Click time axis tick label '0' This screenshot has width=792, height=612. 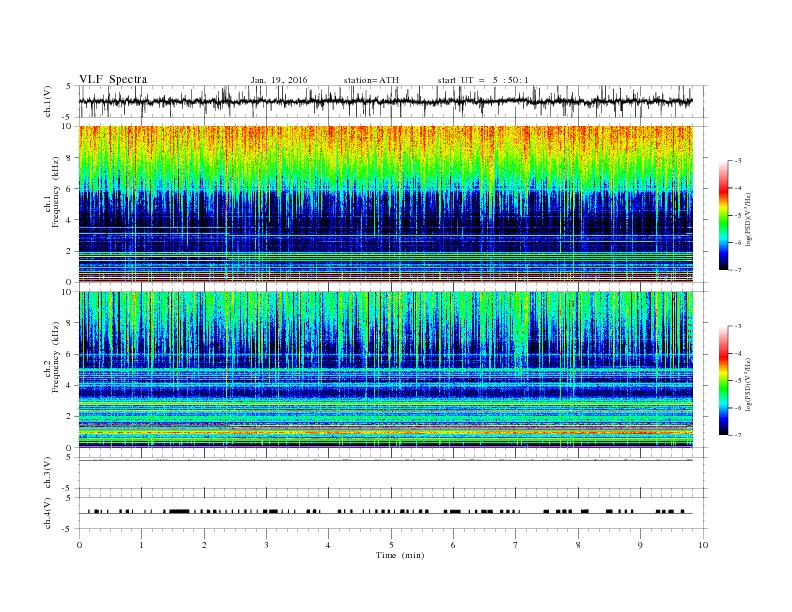coord(79,545)
